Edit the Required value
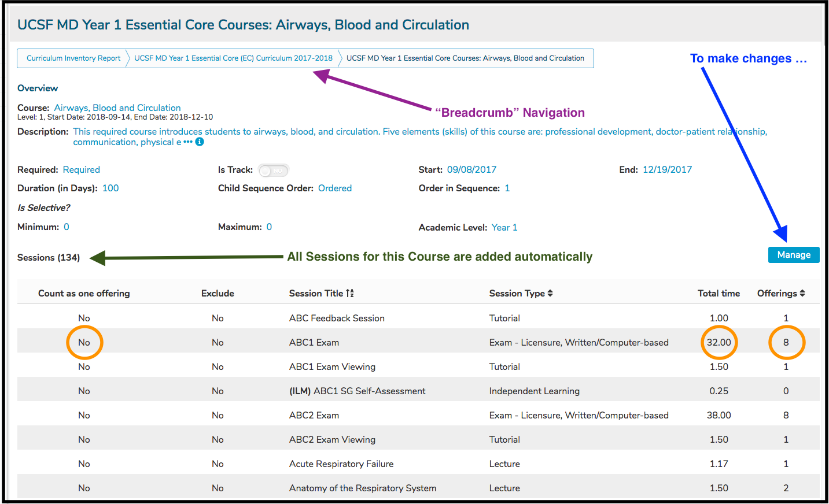The image size is (829, 504). (82, 169)
